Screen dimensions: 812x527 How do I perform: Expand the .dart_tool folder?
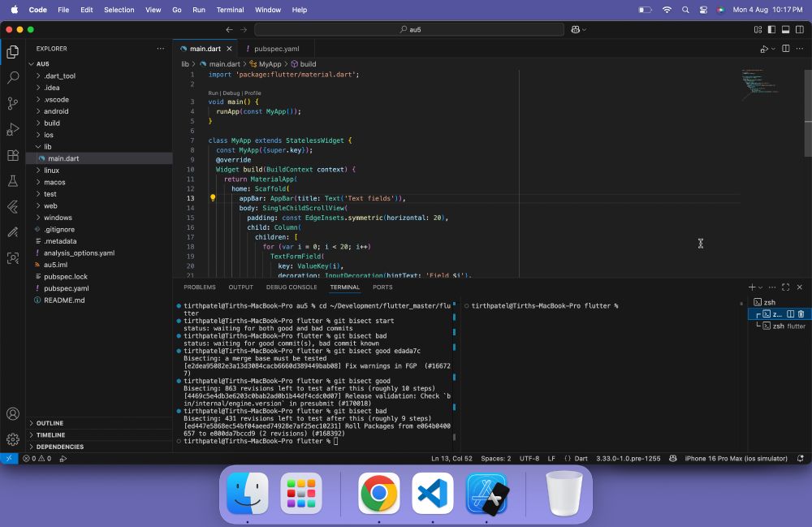point(38,76)
